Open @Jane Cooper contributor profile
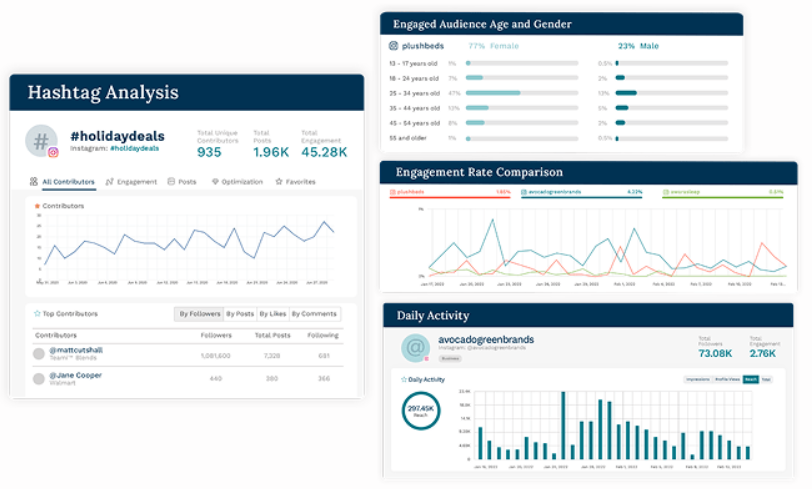Screen dimensions: 812x489 point(76,375)
